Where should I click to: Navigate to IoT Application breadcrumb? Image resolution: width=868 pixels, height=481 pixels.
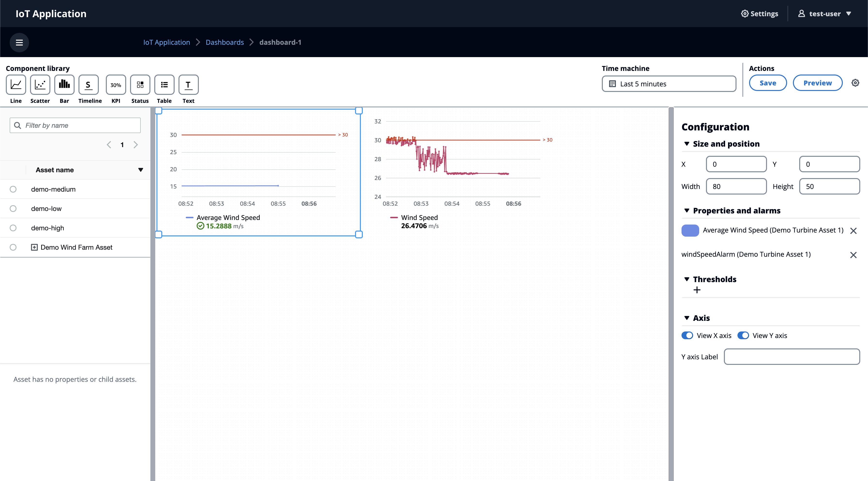166,42
